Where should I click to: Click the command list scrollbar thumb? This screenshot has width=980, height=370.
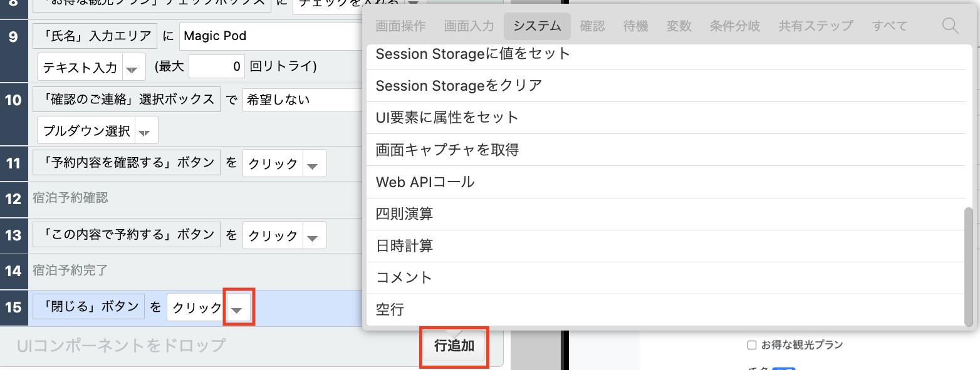(x=969, y=266)
